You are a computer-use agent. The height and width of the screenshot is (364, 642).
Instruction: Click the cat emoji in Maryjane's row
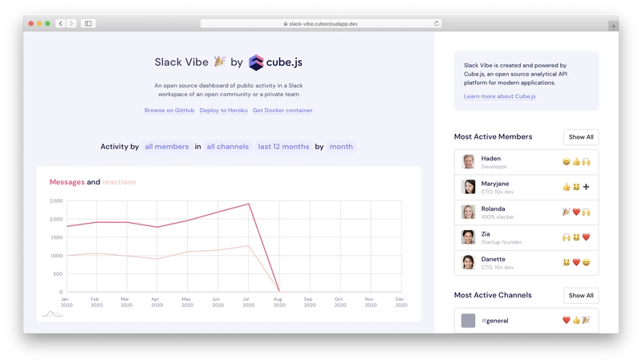click(576, 187)
